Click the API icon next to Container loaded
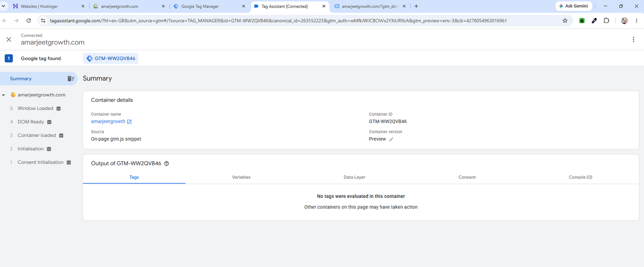644x267 pixels. pos(61,136)
